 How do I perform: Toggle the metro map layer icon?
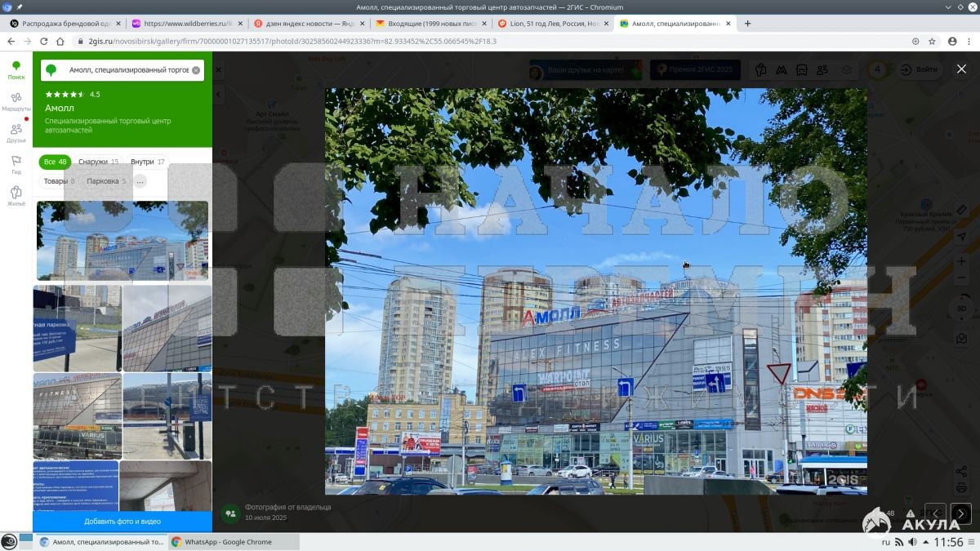pyautogui.click(x=782, y=70)
